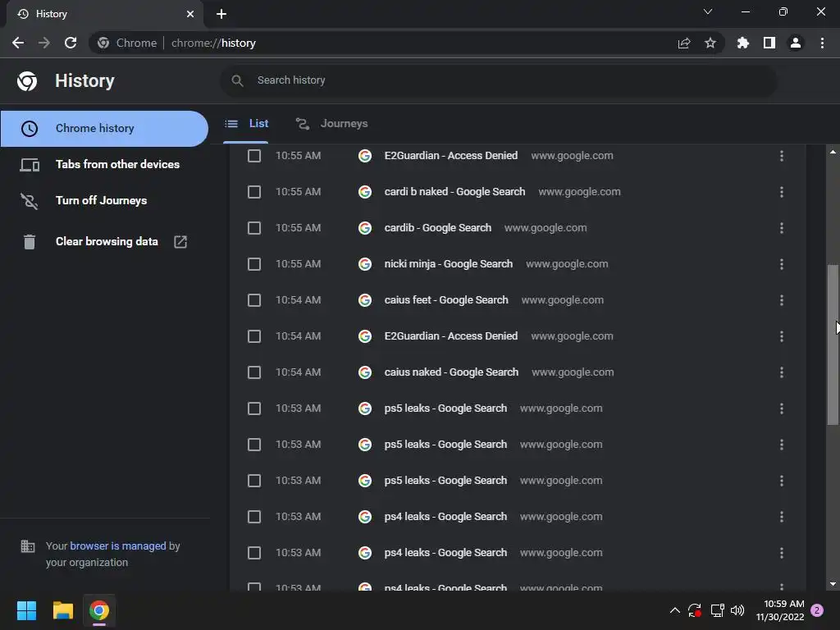
Task: Tick checkbox for caius naked search entry
Action: 254,372
